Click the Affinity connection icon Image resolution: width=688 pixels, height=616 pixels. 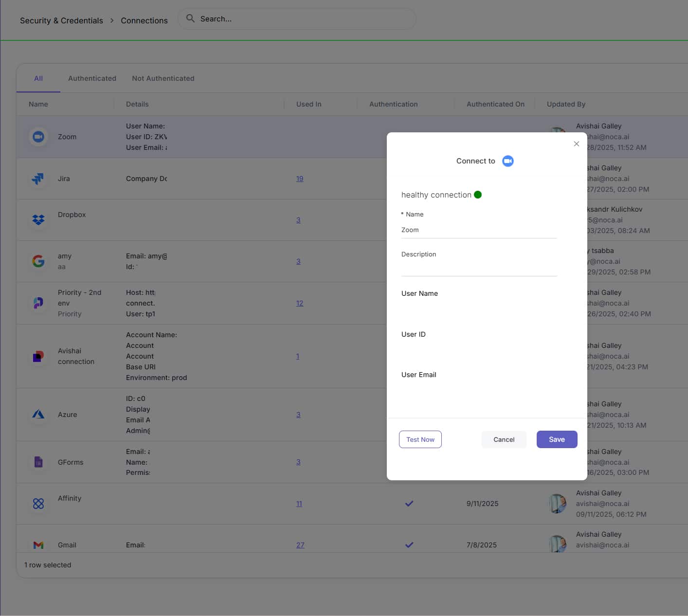coord(38,504)
